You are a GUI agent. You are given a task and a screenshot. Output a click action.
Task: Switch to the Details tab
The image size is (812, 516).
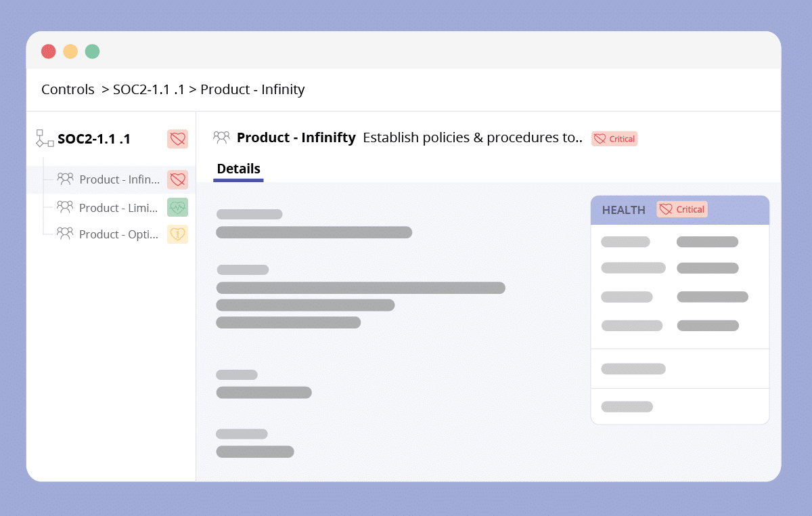click(238, 169)
